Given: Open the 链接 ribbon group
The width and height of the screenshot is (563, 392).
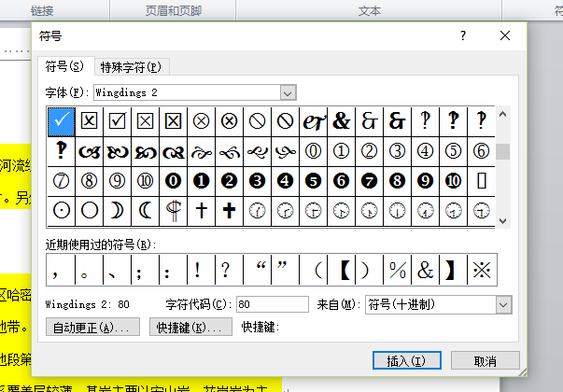Looking at the screenshot, I should [x=42, y=11].
